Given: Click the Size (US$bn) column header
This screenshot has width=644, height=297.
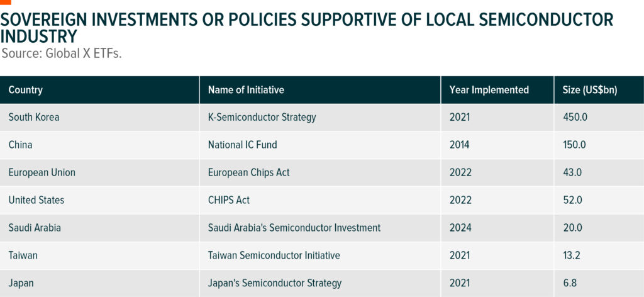Looking at the screenshot, I should 589,90.
